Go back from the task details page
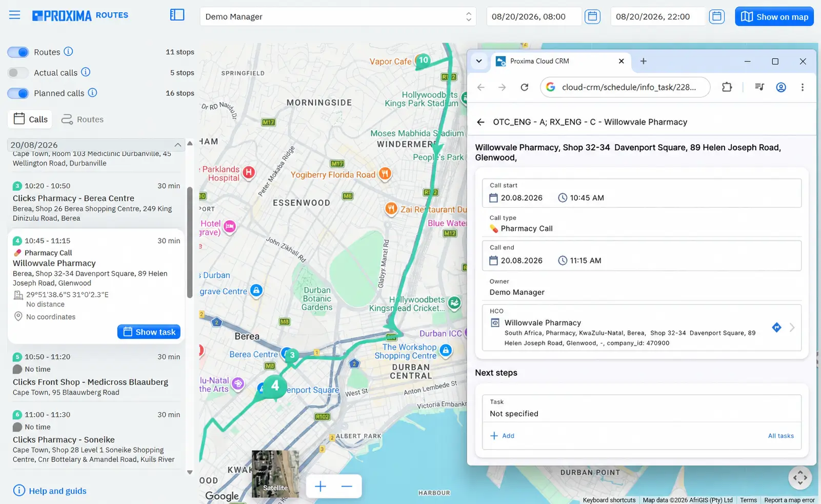Image resolution: width=821 pixels, height=504 pixels. tap(480, 122)
